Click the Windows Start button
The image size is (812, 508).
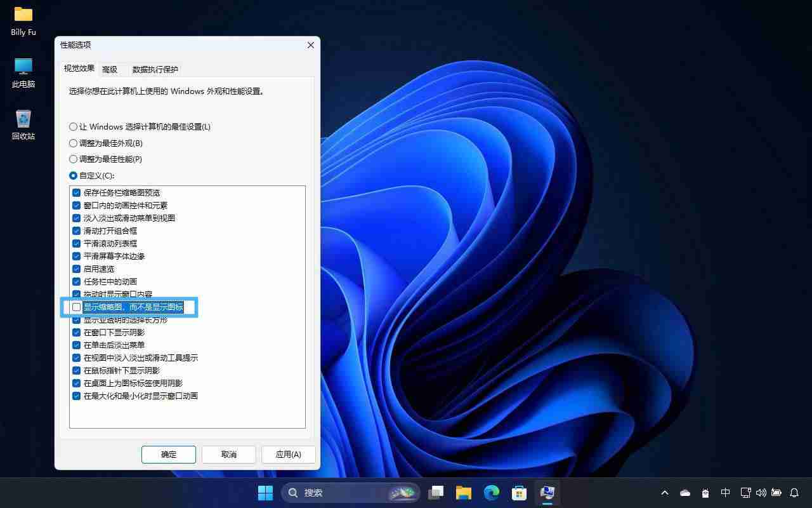[x=265, y=492]
